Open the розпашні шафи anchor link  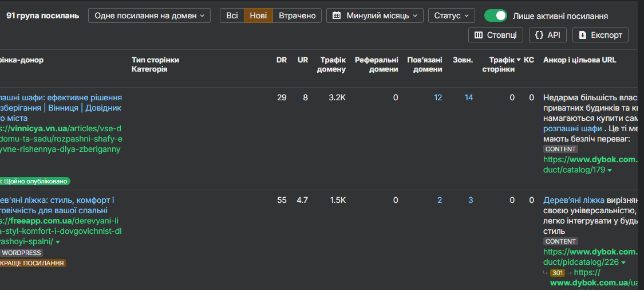(572, 128)
